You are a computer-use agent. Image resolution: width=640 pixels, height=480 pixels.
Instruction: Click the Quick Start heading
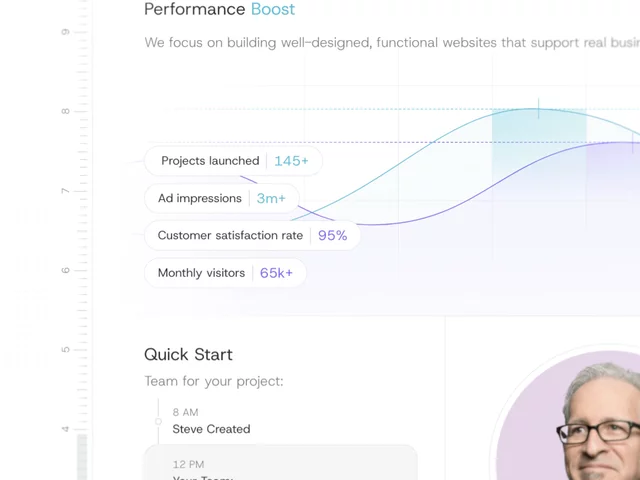(189, 354)
